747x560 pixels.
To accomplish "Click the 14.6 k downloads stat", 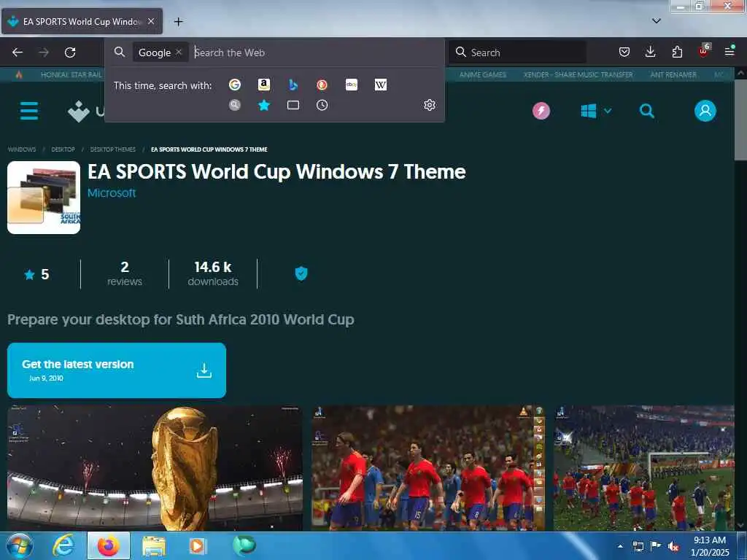I will pyautogui.click(x=213, y=274).
